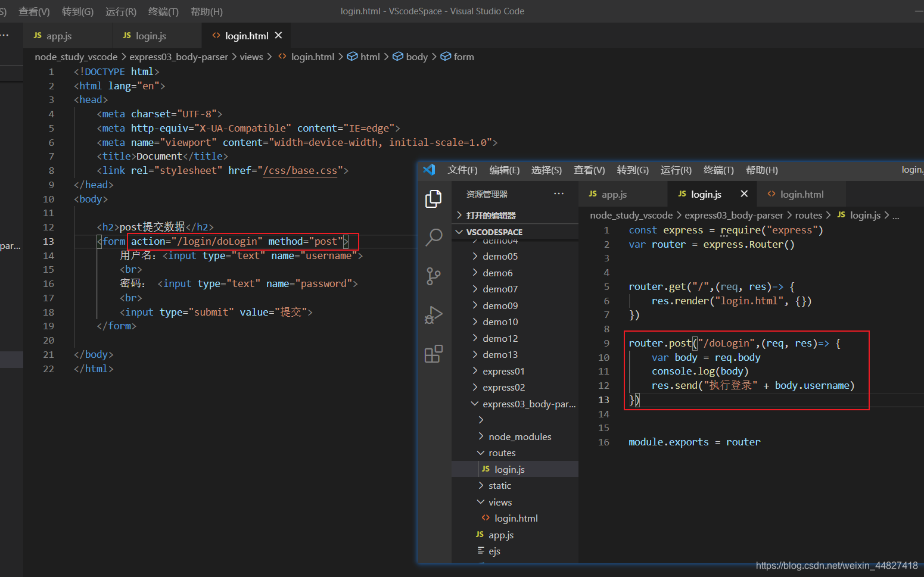Open 编辑(E) menu in front window
This screenshot has height=577, width=924.
(x=505, y=170)
